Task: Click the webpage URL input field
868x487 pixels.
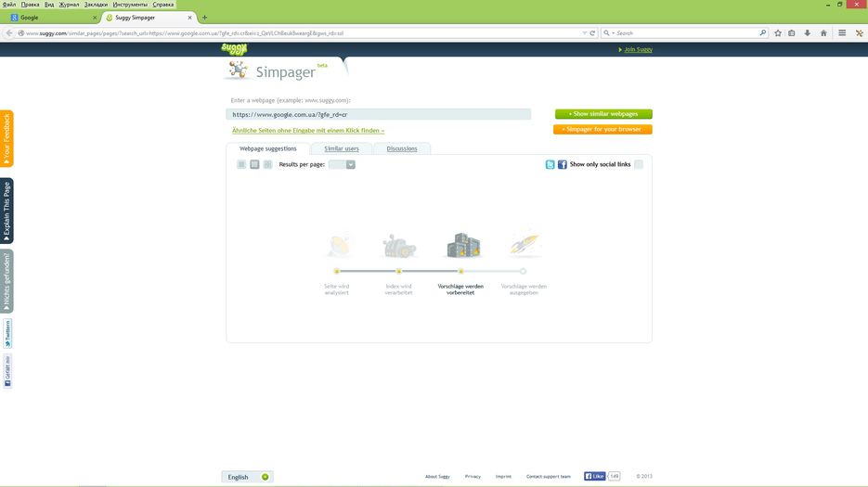Action: [379, 114]
